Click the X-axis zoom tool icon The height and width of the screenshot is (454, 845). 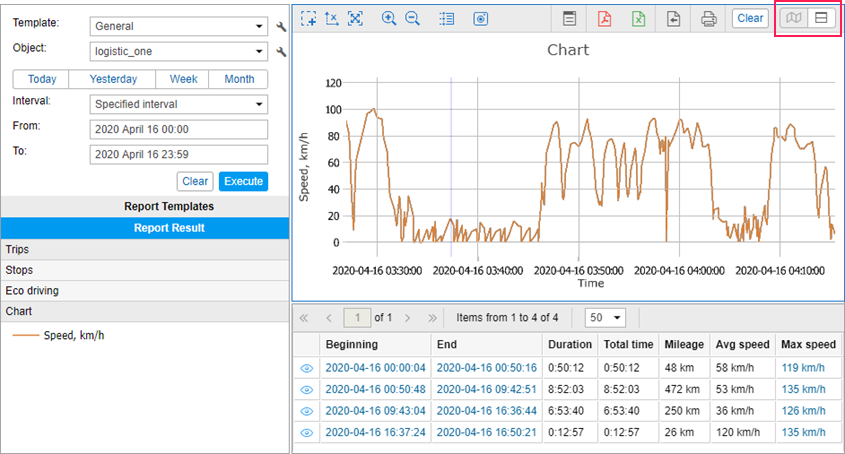[x=332, y=19]
